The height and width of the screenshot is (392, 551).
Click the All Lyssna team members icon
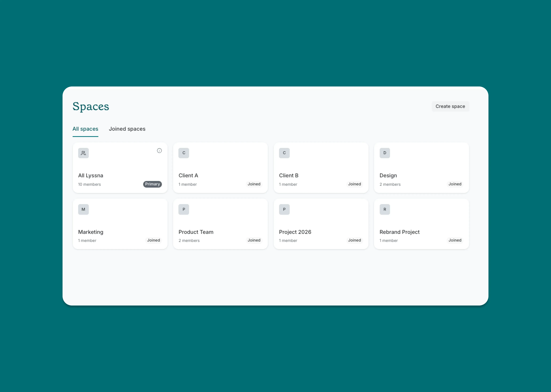click(x=83, y=153)
